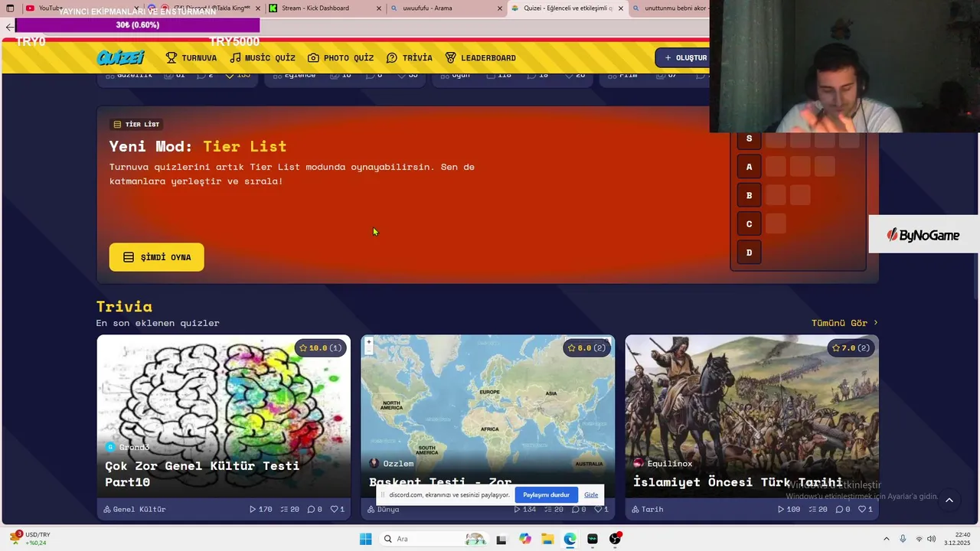This screenshot has width=980, height=551.
Task: Open the USD/TRY taskbar widget
Action: (31, 539)
